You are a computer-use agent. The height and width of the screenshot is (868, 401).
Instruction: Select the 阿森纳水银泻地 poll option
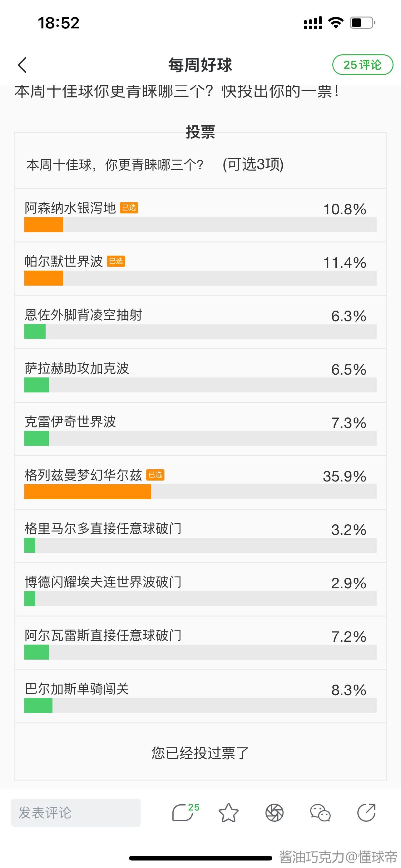coord(70,208)
